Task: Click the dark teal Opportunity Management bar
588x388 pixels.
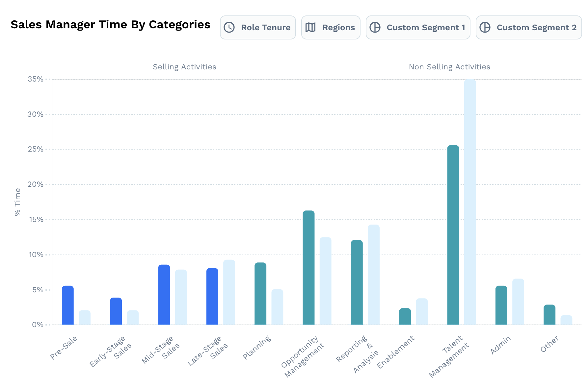Action: (x=308, y=268)
